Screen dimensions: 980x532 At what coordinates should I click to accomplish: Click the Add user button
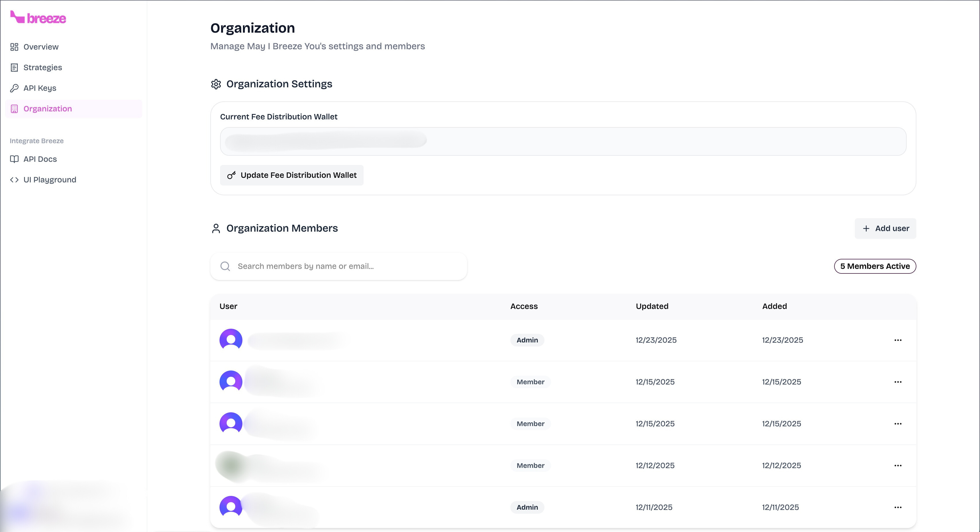click(885, 228)
